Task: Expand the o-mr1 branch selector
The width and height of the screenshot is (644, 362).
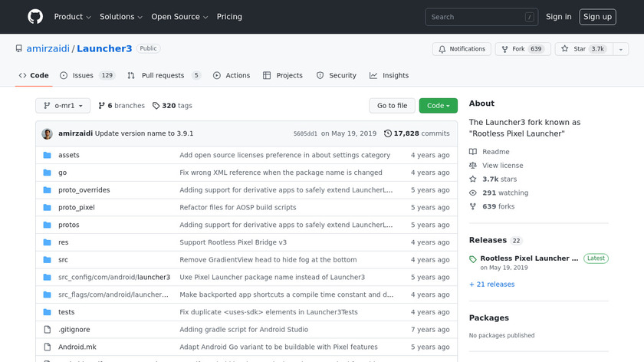Action: (62, 106)
